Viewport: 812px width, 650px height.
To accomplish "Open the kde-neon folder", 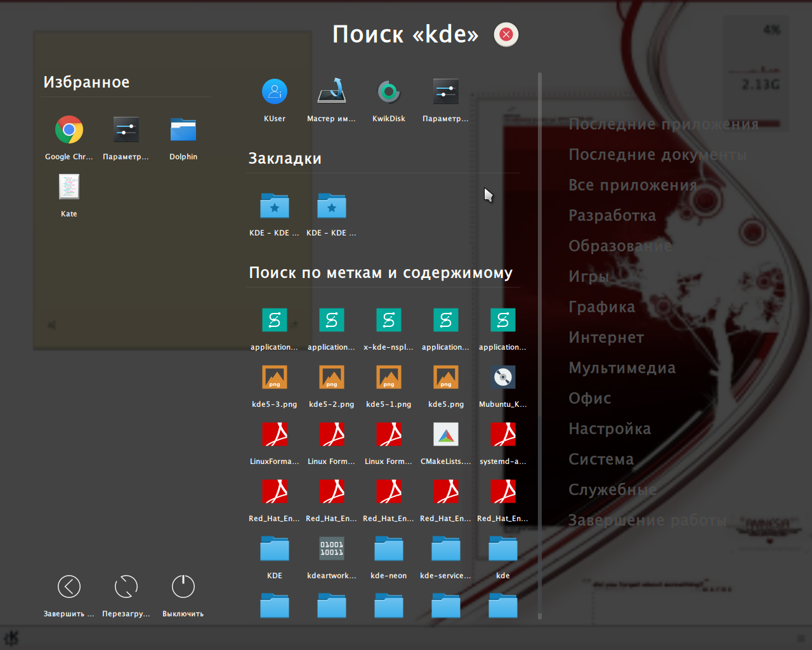I will pos(388,550).
